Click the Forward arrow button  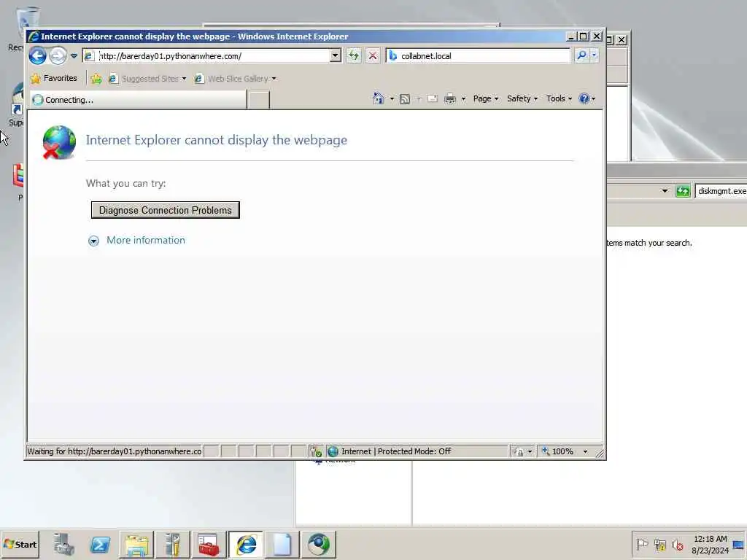(x=58, y=55)
